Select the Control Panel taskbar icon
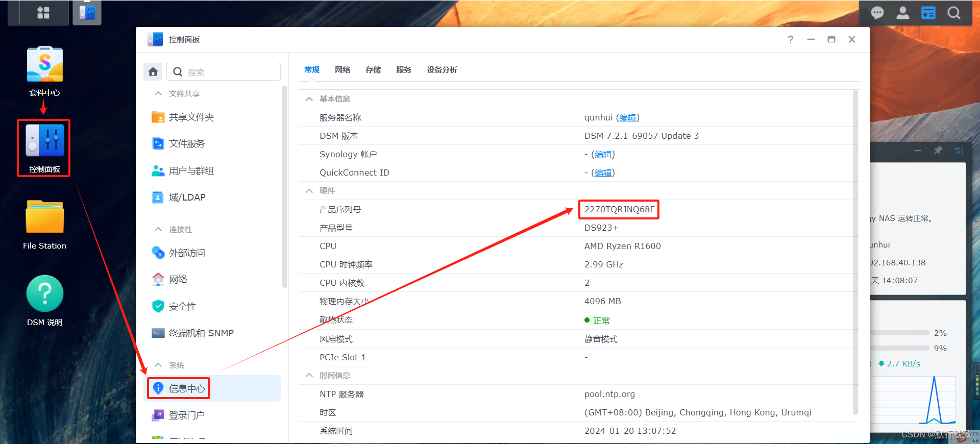980x444 pixels. point(87,13)
